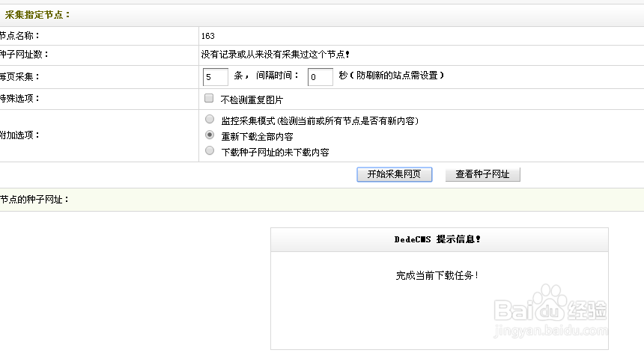This screenshot has width=644, height=353.
Task: Click the 没有记录或从来没有采集过这个节点 message
Action: [x=275, y=55]
